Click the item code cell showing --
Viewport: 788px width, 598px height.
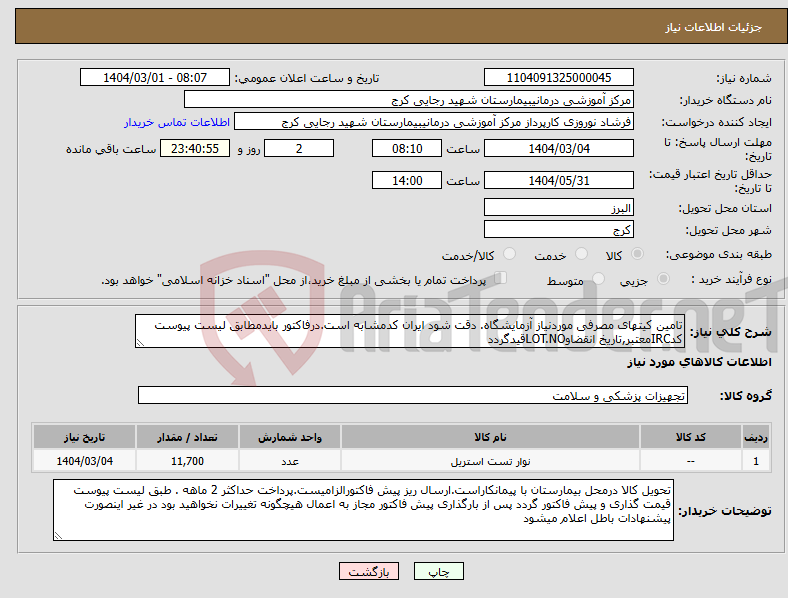(691, 461)
